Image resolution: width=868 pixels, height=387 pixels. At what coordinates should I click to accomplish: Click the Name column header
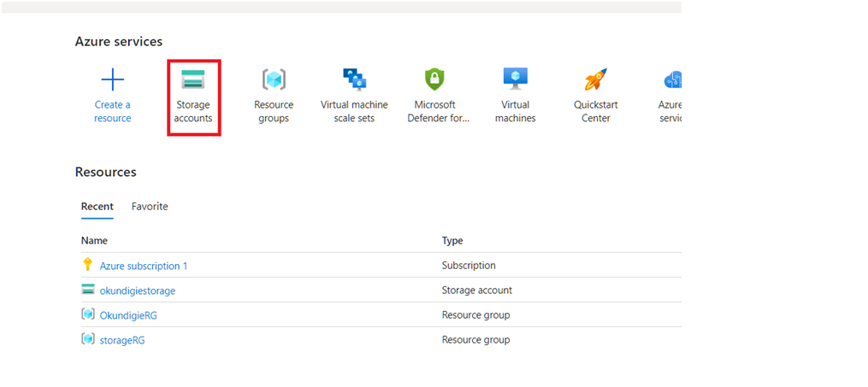coord(95,241)
